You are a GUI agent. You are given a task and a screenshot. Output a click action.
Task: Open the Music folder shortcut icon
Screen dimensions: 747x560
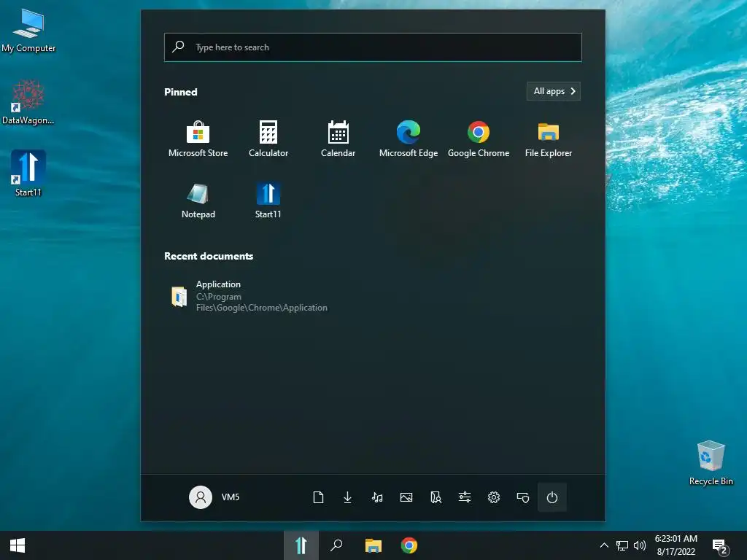click(377, 497)
